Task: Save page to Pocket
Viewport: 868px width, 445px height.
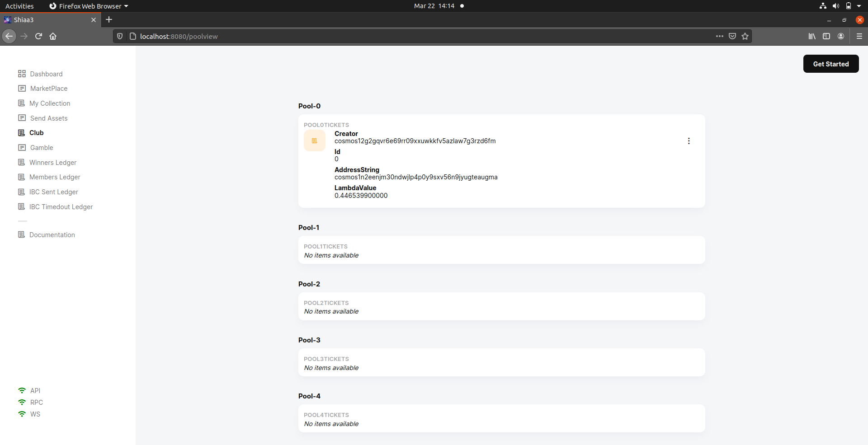Action: pyautogui.click(x=732, y=36)
